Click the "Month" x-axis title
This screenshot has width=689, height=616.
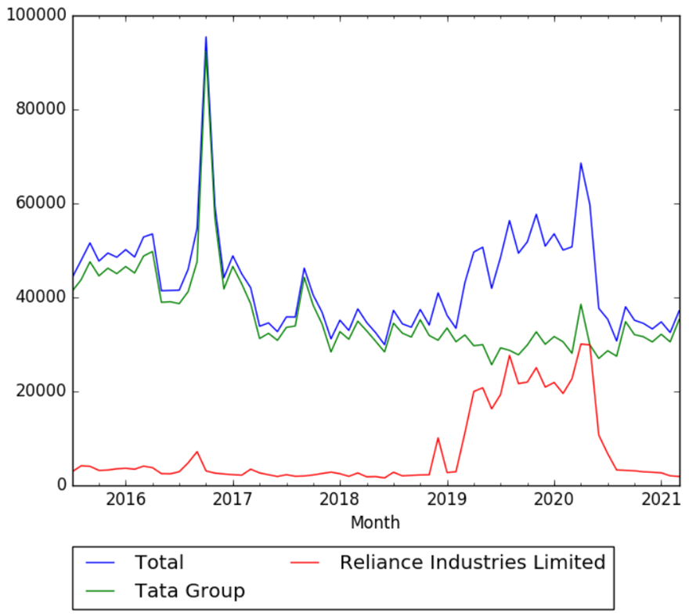coord(375,522)
